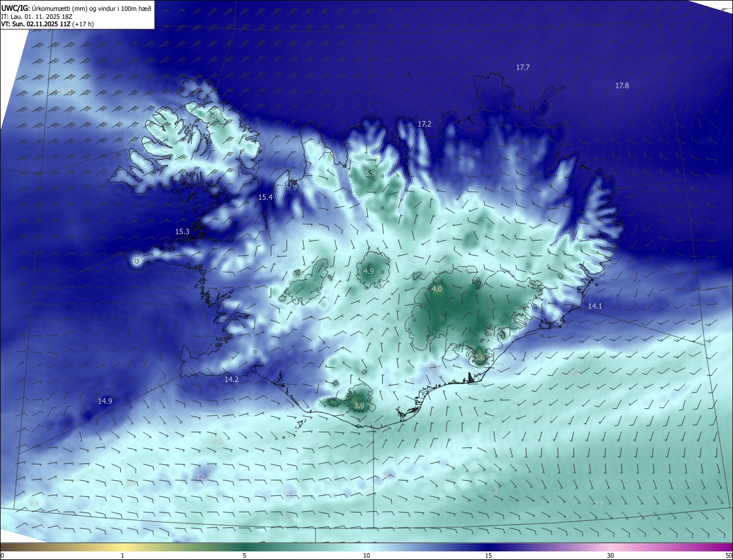This screenshot has height=560, width=733.
Task: Click the 30 tick on the color scale
Action: (x=610, y=556)
